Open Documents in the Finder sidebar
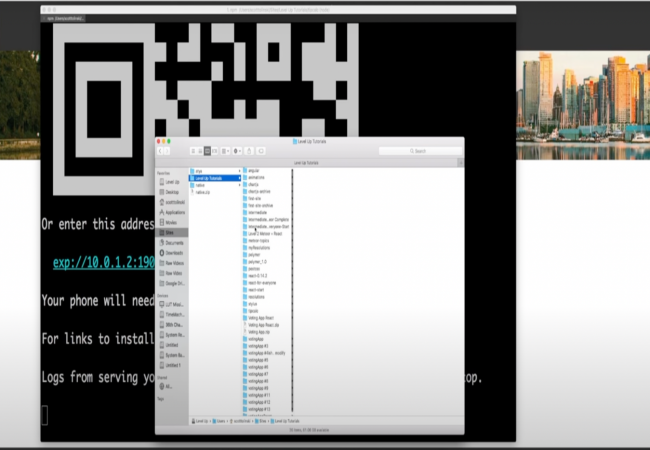Image resolution: width=650 pixels, height=450 pixels. click(172, 243)
